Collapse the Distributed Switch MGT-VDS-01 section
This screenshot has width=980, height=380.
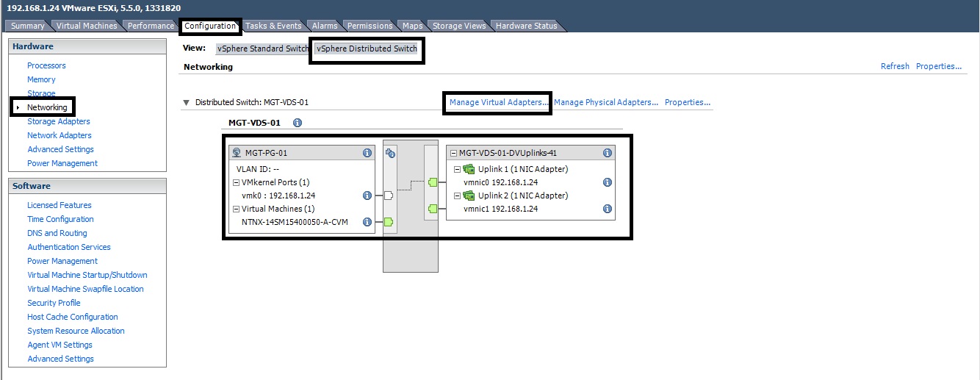tap(187, 102)
